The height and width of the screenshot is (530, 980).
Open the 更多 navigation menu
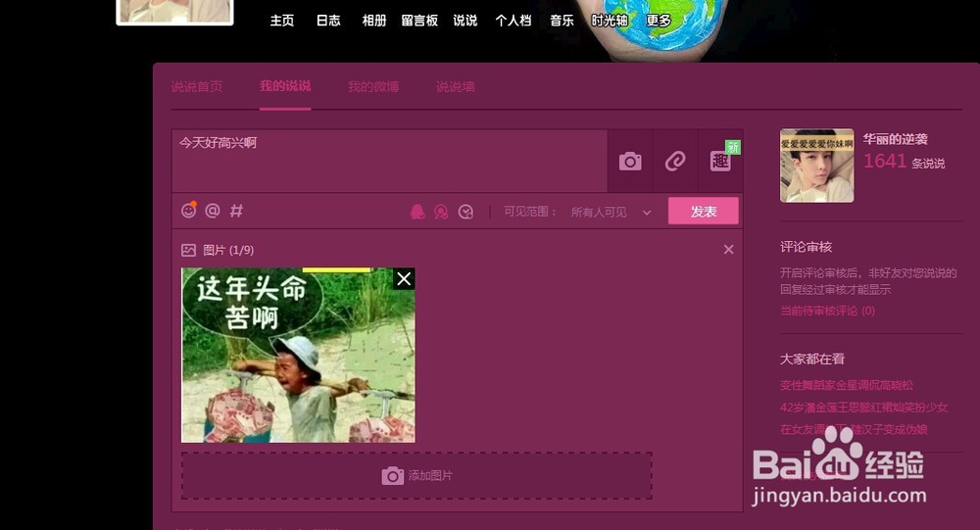659,21
